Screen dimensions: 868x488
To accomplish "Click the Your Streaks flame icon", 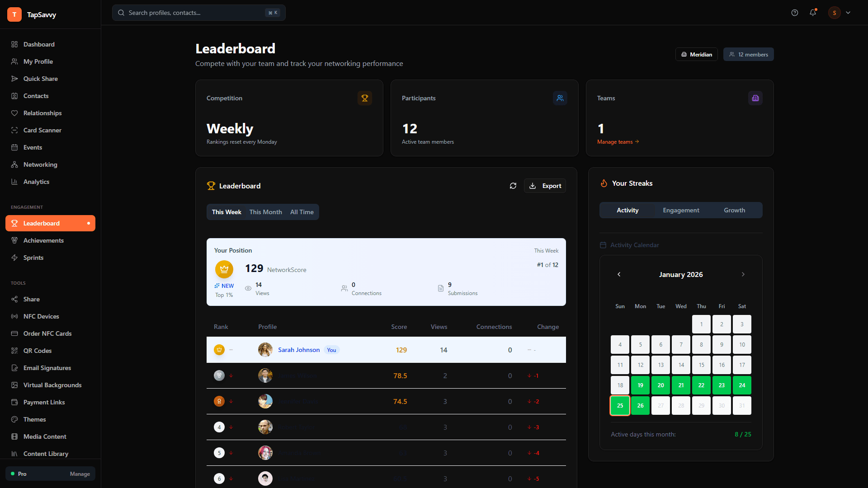I will pos(604,183).
